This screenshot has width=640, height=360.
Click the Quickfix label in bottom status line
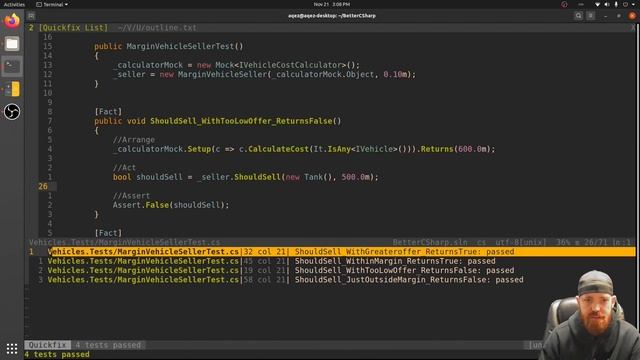point(47,345)
